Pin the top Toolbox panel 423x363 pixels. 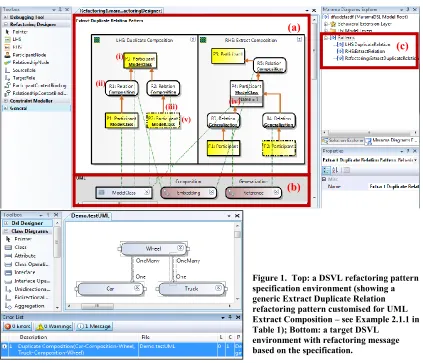pyautogui.click(x=60, y=10)
